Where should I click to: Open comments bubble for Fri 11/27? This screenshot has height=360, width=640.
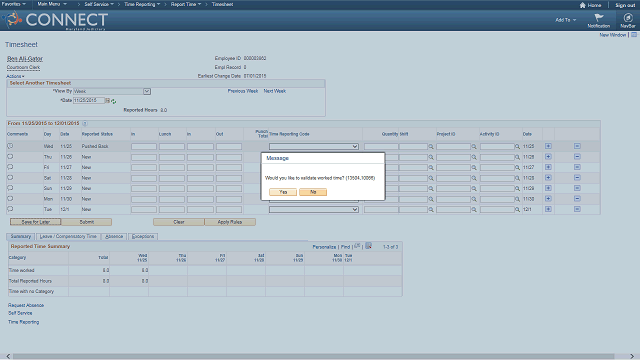10,167
